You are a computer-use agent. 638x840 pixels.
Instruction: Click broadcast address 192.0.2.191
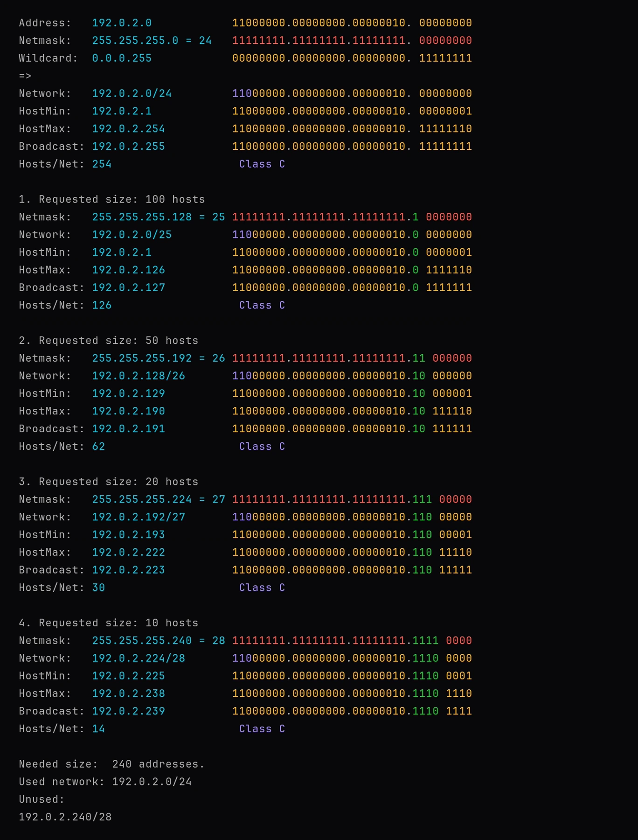129,429
